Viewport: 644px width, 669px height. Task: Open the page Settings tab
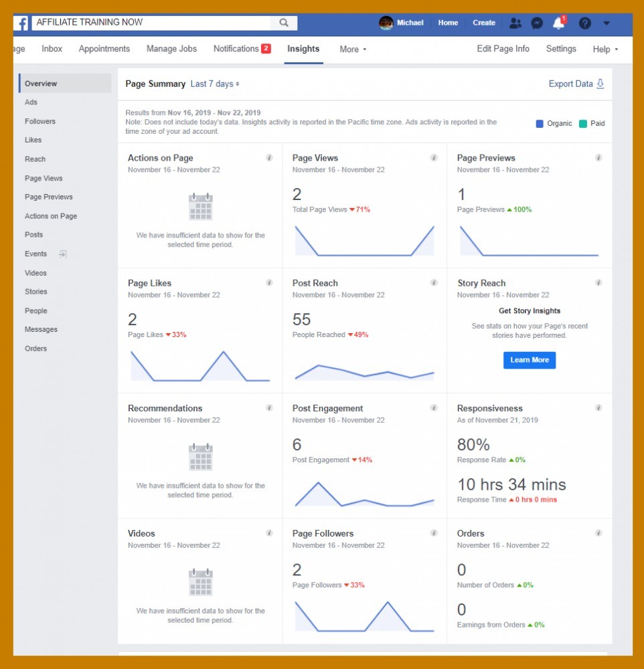(561, 49)
